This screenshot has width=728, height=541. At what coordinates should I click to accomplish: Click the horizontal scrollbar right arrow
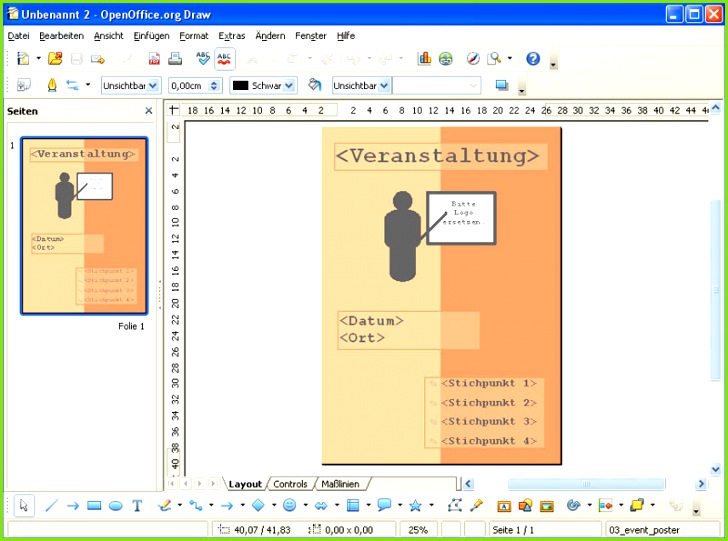[x=701, y=484]
